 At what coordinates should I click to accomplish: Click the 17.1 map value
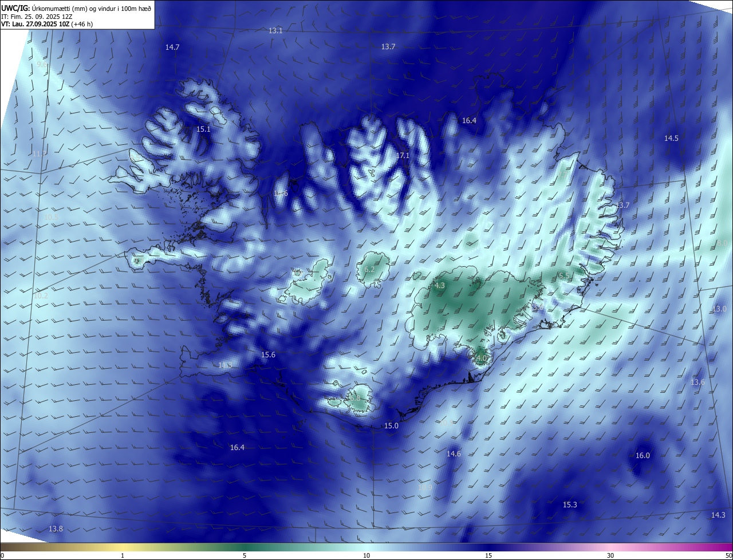click(x=403, y=156)
